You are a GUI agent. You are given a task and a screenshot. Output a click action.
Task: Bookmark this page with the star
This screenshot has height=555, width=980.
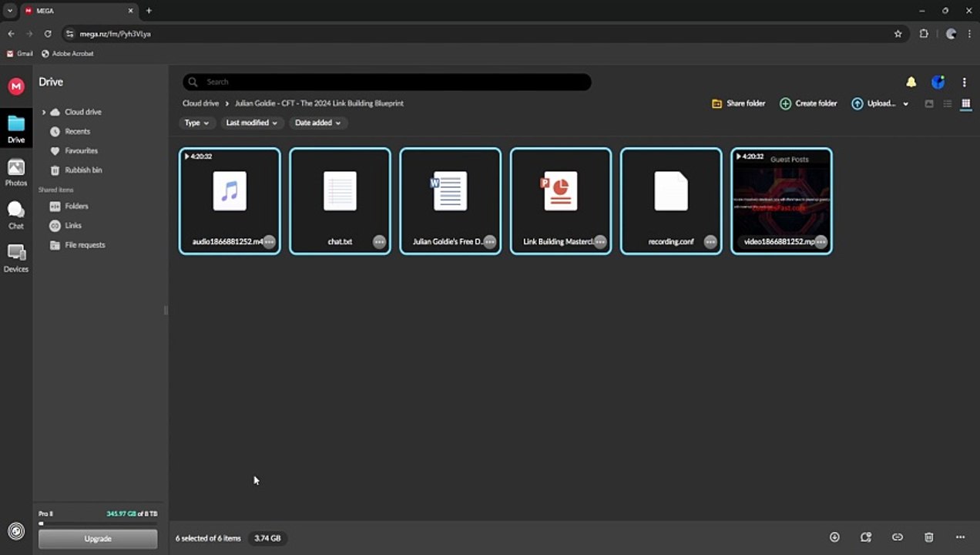(898, 34)
